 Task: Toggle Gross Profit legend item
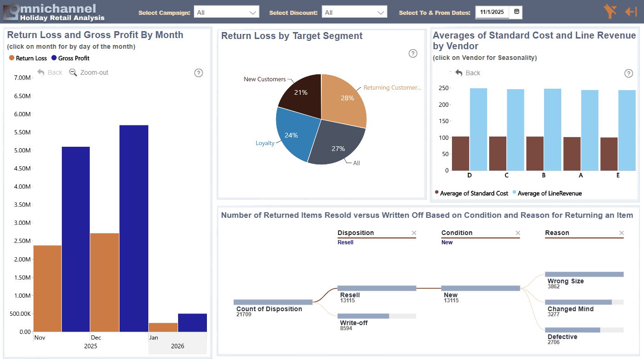tap(70, 58)
